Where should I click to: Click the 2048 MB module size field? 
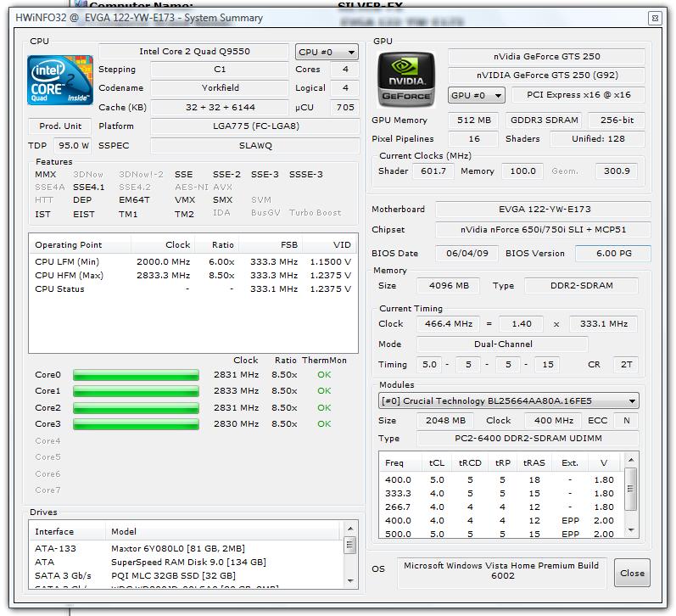[x=445, y=421]
